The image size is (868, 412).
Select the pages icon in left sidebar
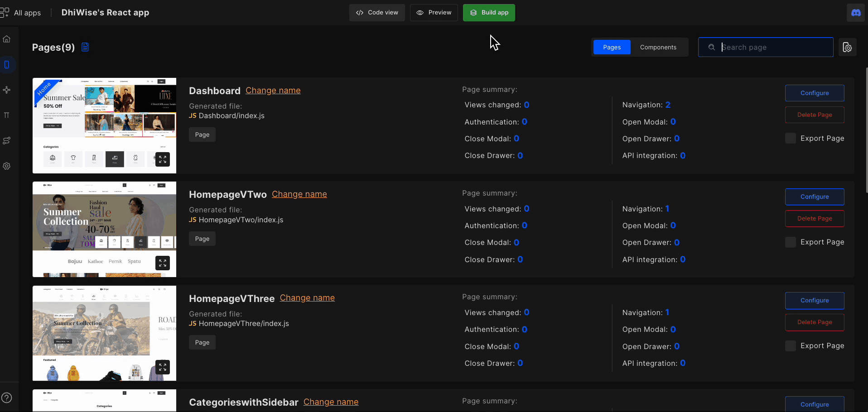(7, 64)
